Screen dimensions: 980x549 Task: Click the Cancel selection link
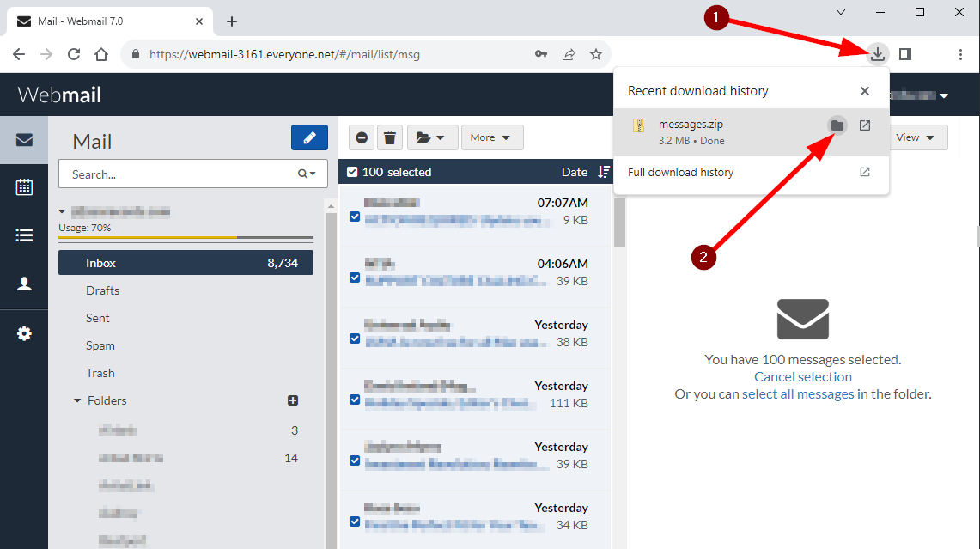coord(802,376)
